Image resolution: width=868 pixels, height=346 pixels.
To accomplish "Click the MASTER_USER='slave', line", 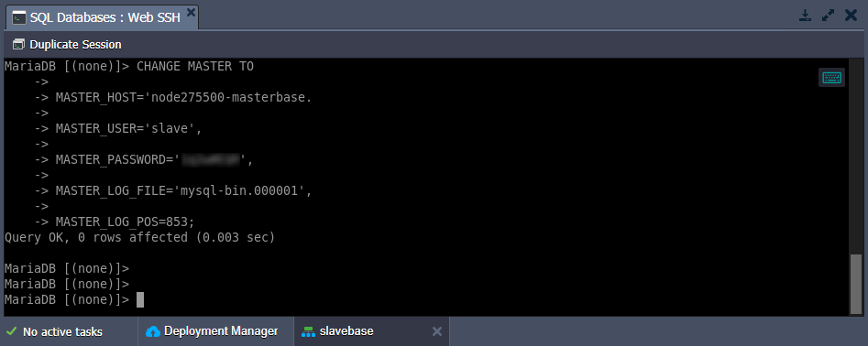I will tap(129, 129).
